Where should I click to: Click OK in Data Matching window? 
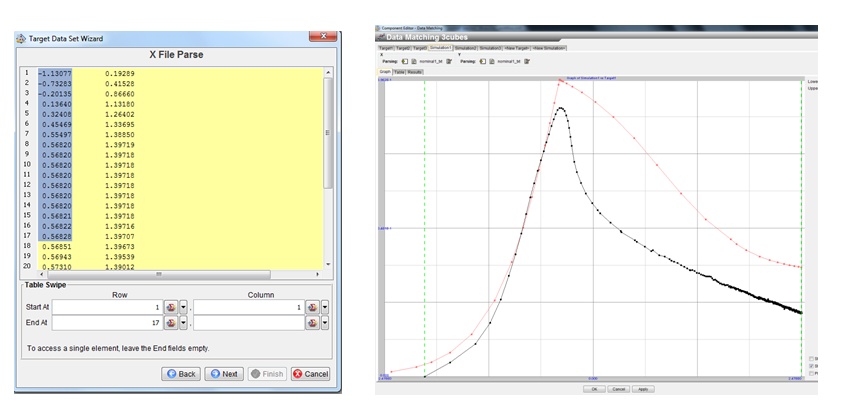pyautogui.click(x=594, y=389)
